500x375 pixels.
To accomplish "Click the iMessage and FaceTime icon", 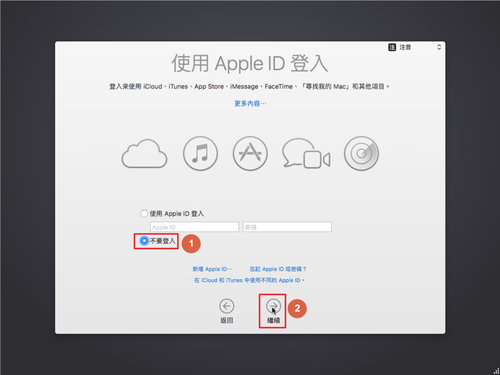I will (x=306, y=154).
